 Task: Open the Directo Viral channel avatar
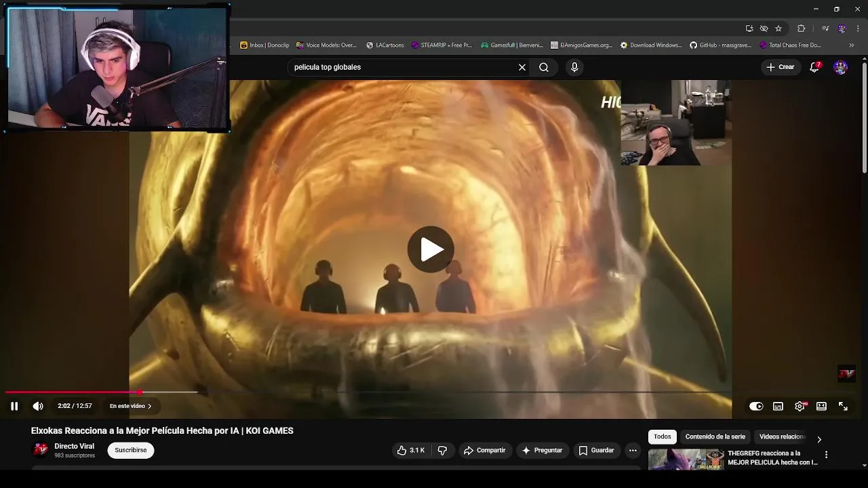click(x=41, y=449)
